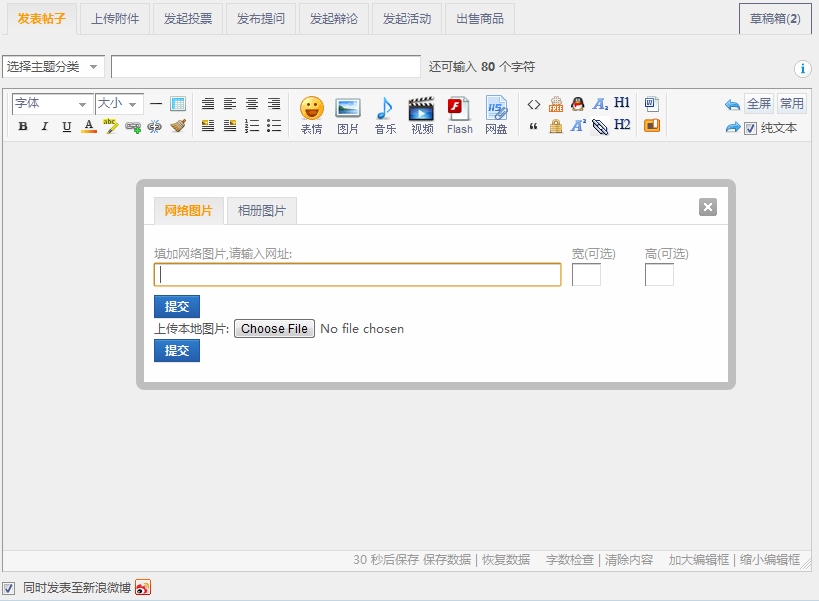Open the font color picker
Viewport: 819px width, 601px height.
88,126
